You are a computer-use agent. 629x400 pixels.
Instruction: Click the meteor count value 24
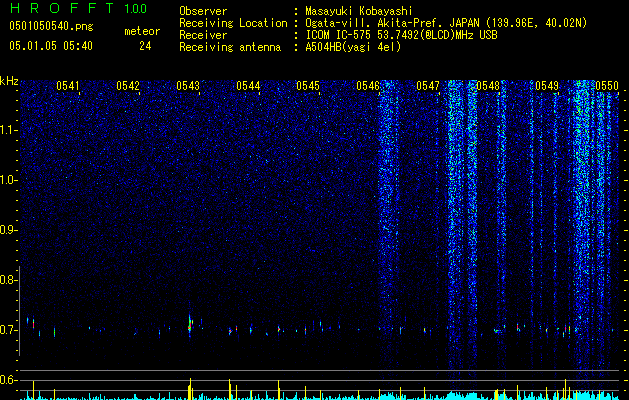pyautogui.click(x=145, y=46)
